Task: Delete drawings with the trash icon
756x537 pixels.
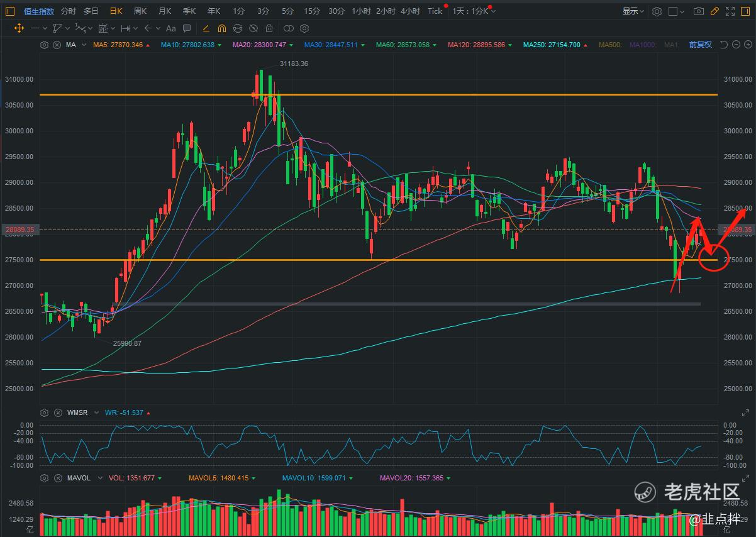Action: [269, 28]
